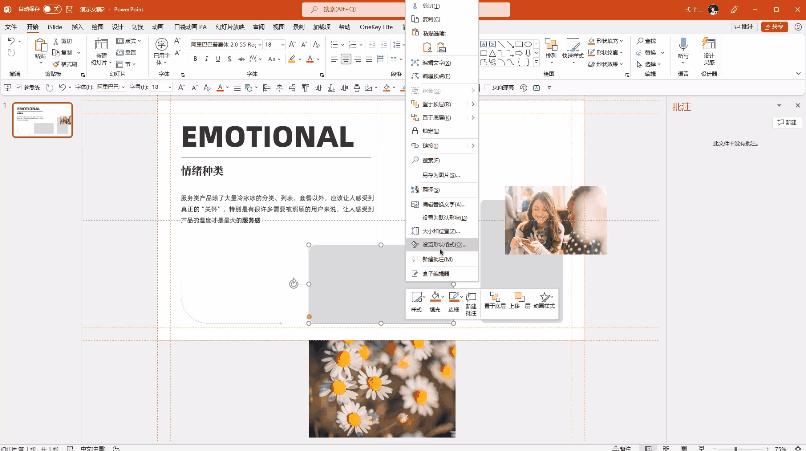Open the bullets list dropdown

(x=341, y=45)
